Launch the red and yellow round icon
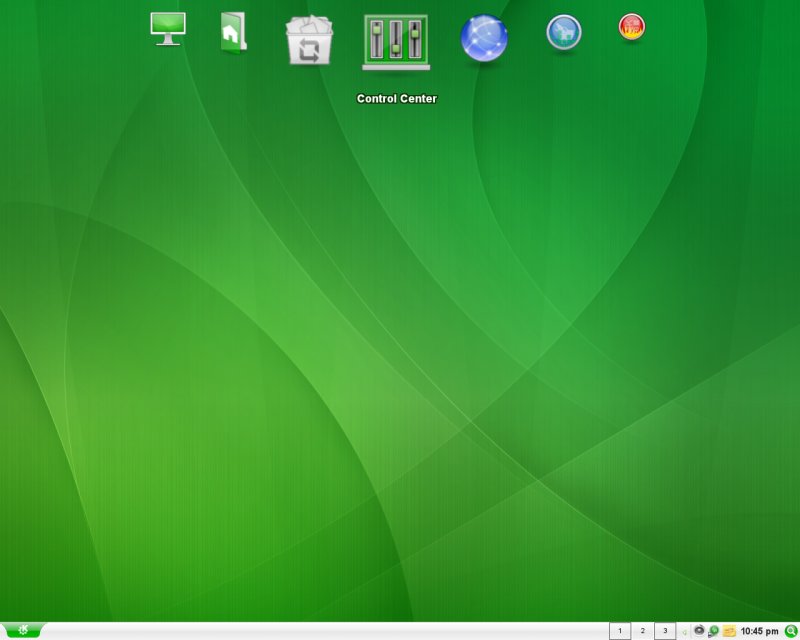 point(632,27)
